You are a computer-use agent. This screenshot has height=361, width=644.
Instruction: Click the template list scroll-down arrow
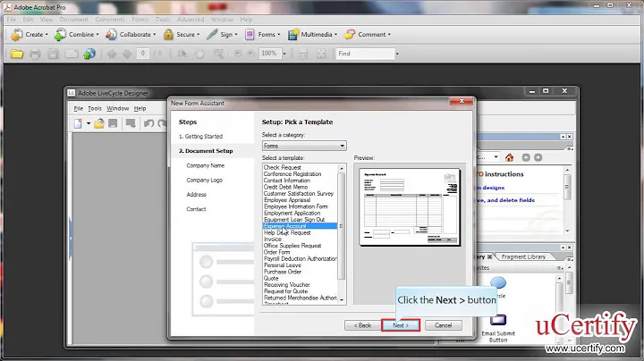(342, 300)
